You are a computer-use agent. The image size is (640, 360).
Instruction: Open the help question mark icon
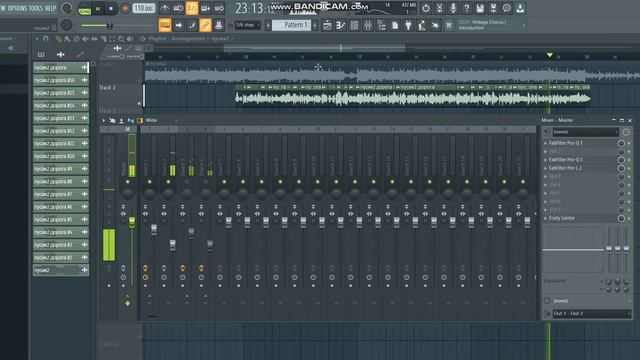[x=467, y=8]
